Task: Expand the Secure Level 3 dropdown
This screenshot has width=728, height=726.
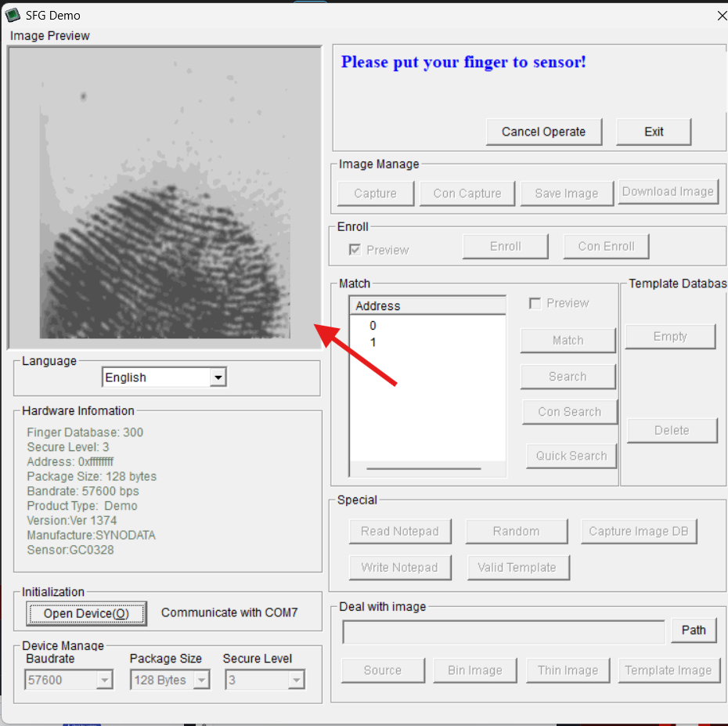Action: click(296, 681)
